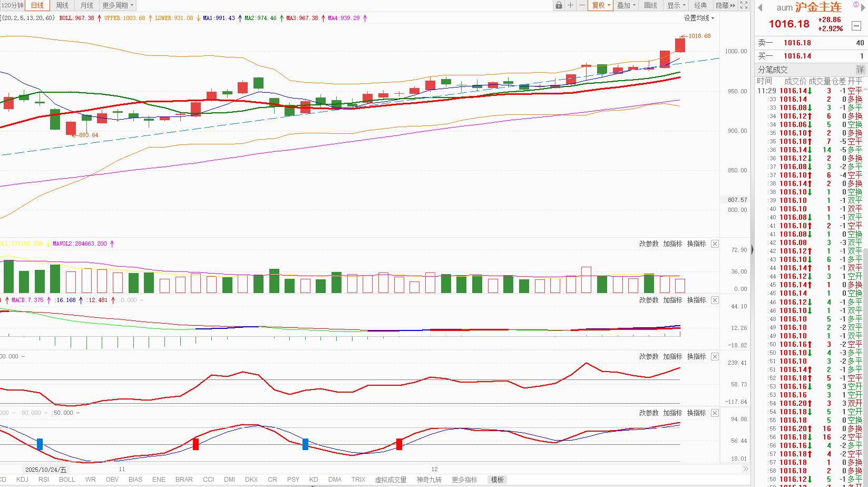Select the RSI indicator tab

[x=44, y=480]
